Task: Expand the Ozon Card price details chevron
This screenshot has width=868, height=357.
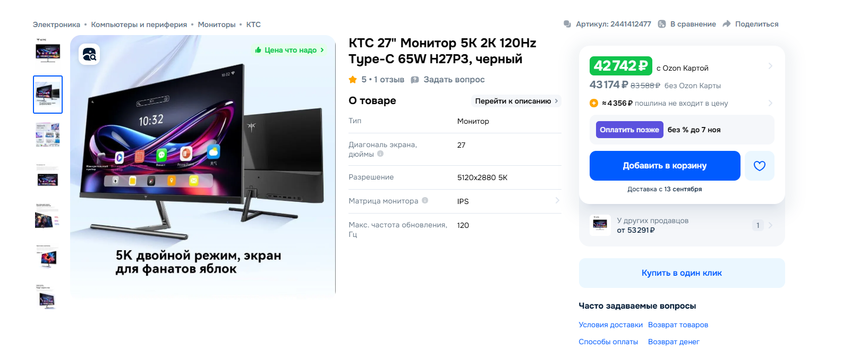Action: coord(770,66)
